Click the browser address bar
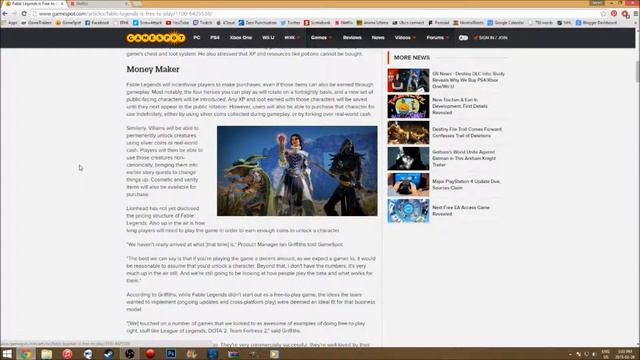 tap(314, 13)
